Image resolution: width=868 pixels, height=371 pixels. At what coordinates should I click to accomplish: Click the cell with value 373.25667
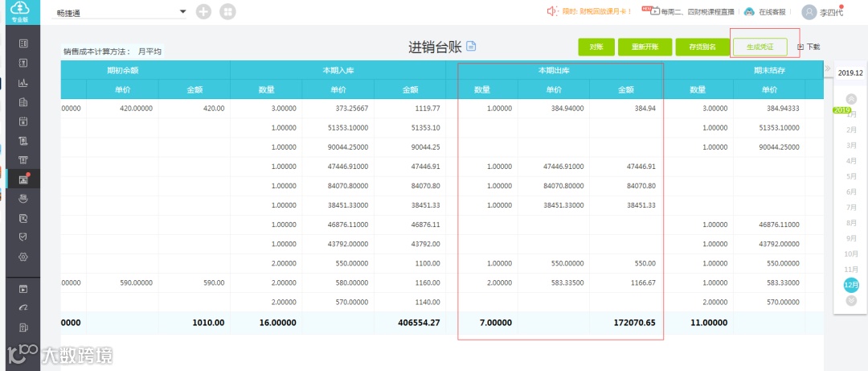click(x=338, y=109)
